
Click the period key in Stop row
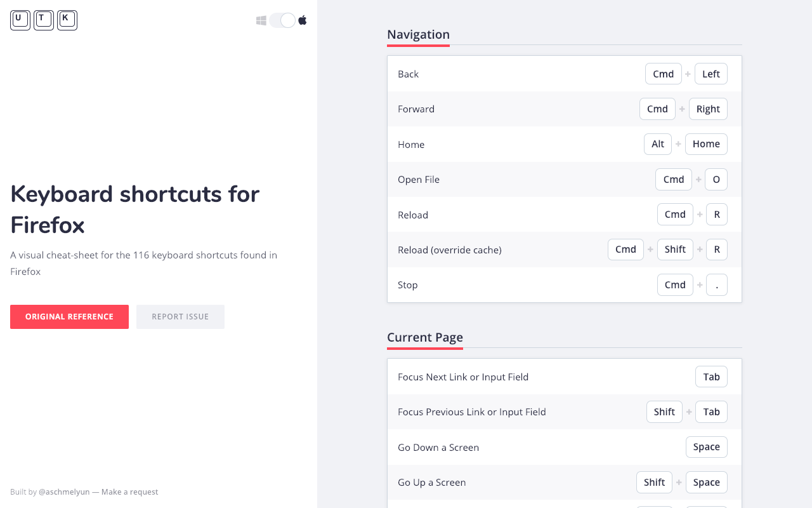click(x=716, y=285)
